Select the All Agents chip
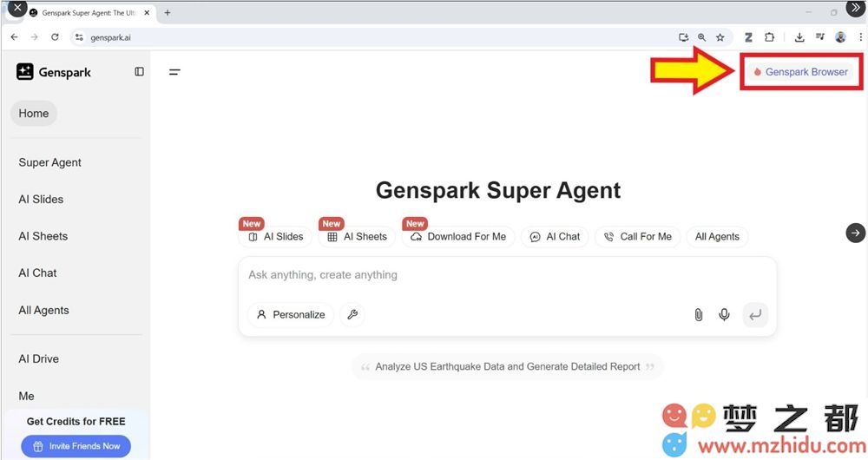The width and height of the screenshot is (868, 460). click(x=718, y=237)
